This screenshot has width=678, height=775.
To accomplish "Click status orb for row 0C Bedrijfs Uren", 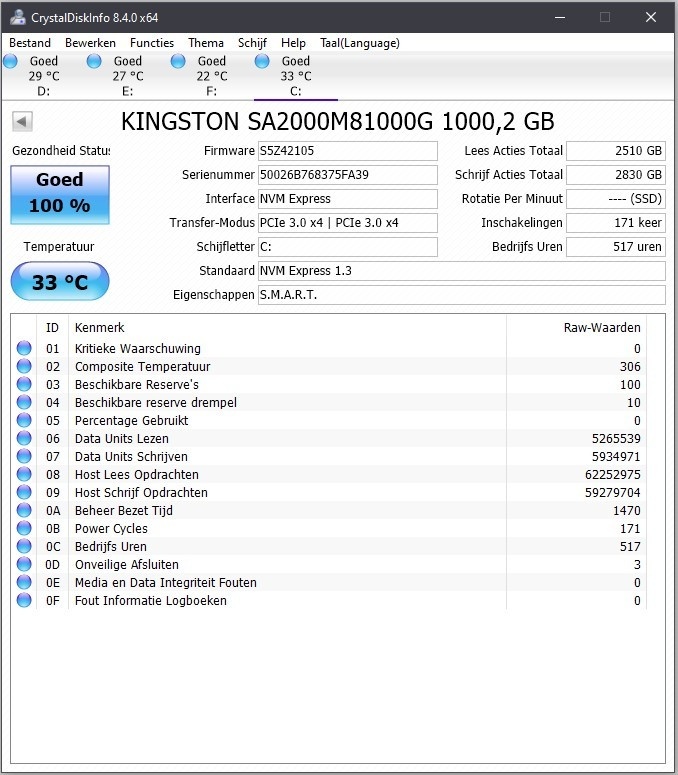I will (24, 546).
